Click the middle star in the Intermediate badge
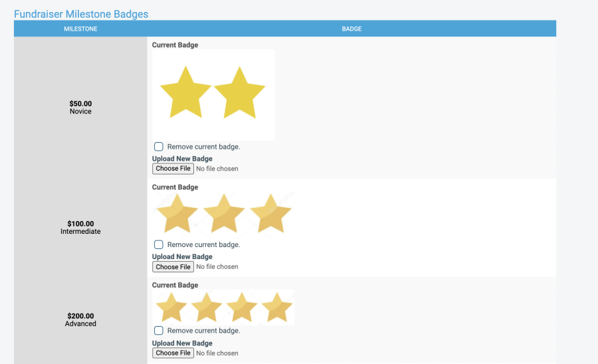This screenshot has width=598, height=364. tap(224, 214)
